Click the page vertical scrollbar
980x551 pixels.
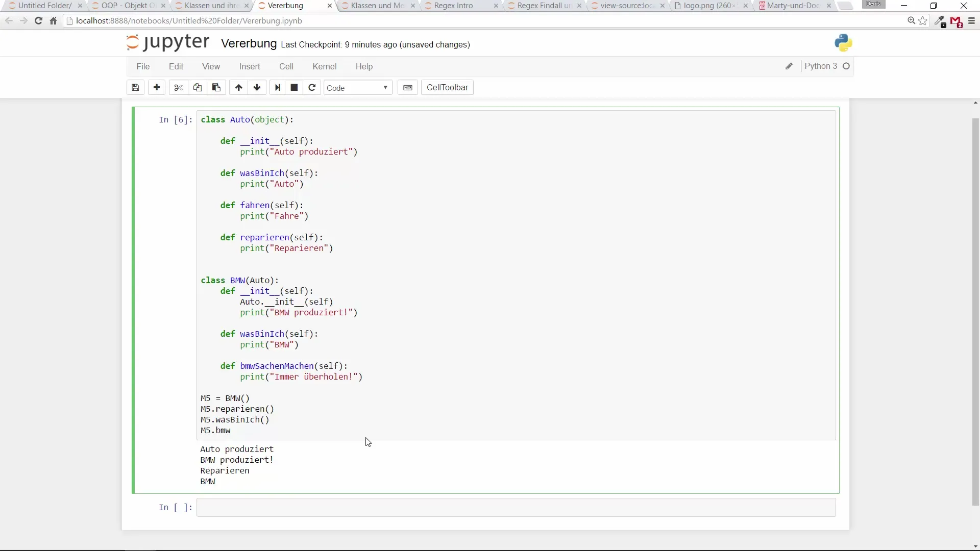[975, 311]
